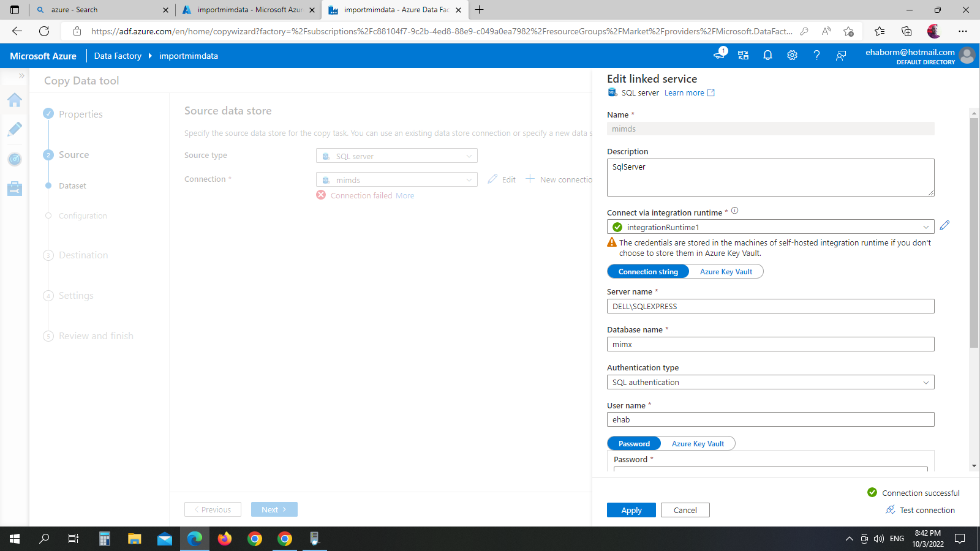This screenshot has width=980, height=551.
Task: Open the switch Data Factory icon
Action: click(x=743, y=55)
